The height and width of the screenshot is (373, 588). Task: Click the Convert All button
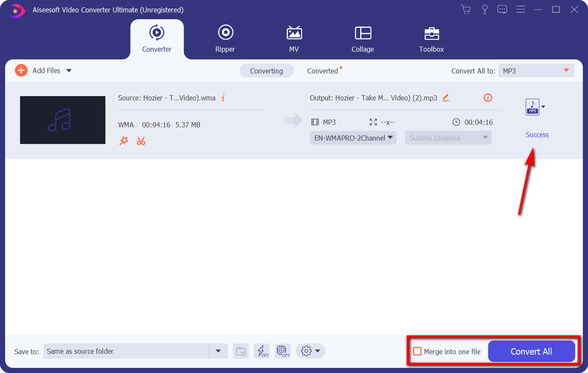click(531, 351)
